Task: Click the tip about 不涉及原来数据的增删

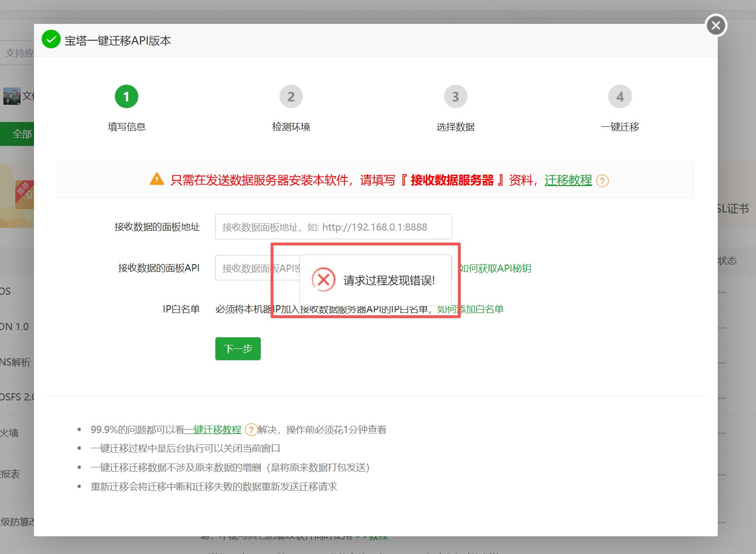Action: pyautogui.click(x=230, y=467)
